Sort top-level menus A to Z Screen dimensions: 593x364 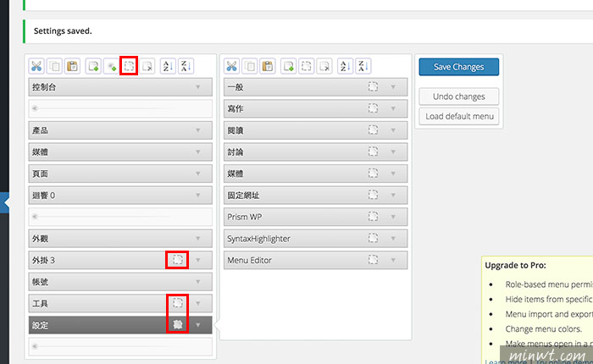pos(168,66)
